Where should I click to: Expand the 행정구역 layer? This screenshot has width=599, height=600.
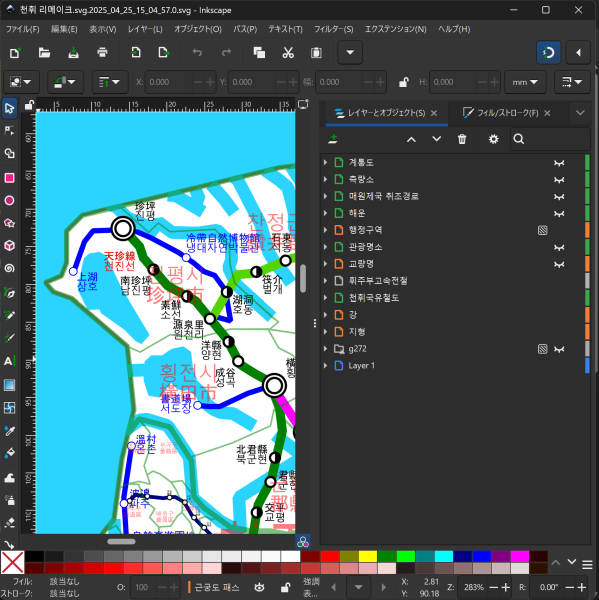(325, 230)
